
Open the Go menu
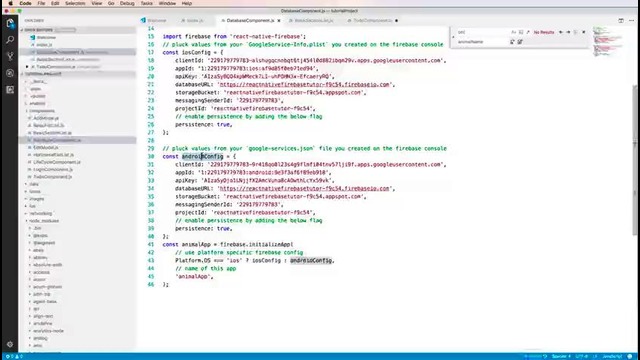point(111,3)
